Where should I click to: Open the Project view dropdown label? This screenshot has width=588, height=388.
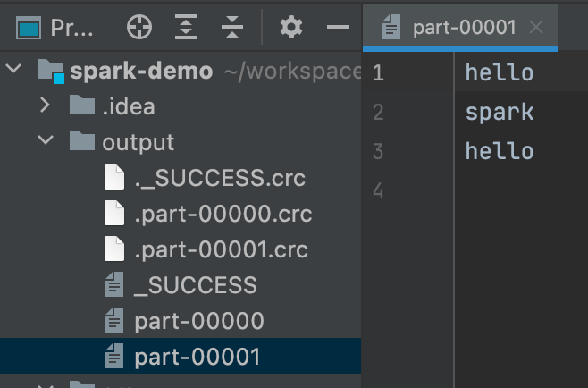tap(71, 28)
